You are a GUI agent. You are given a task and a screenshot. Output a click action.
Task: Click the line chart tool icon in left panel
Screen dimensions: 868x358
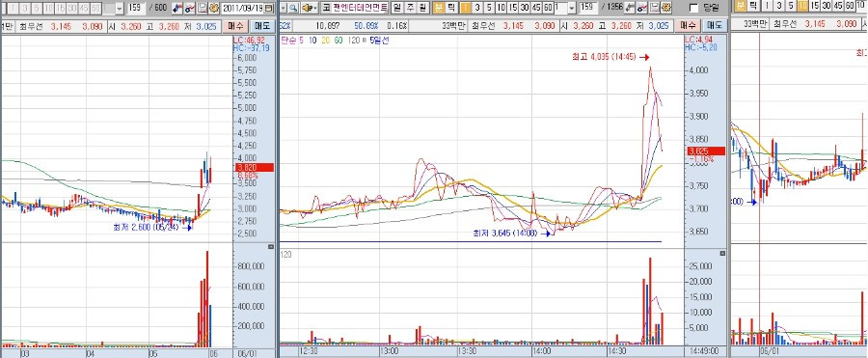[189, 9]
